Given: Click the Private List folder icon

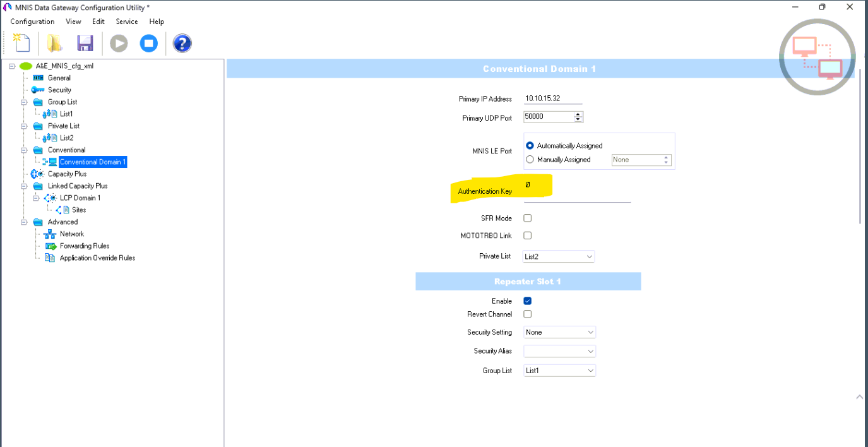Looking at the screenshot, I should [37, 126].
